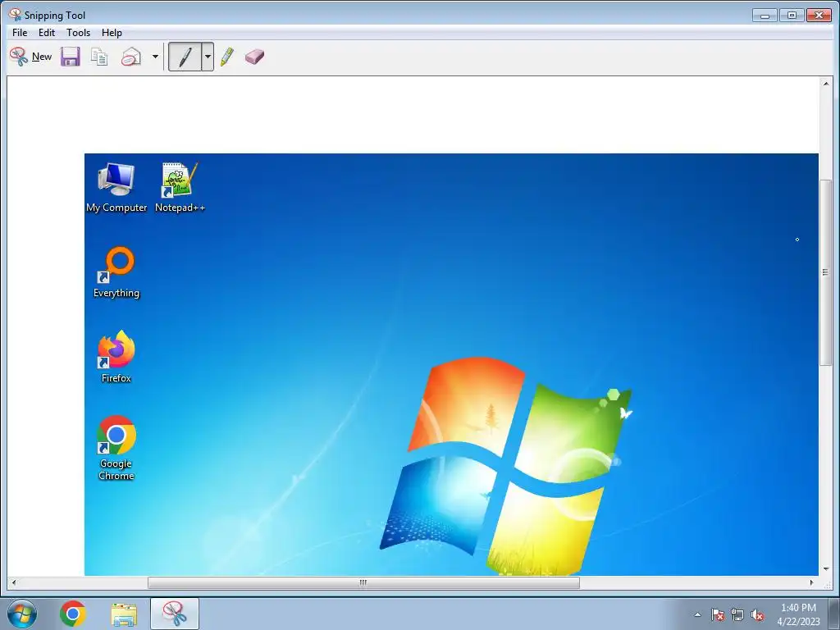Click the network status tray icon
840x630 pixels.
pyautogui.click(x=737, y=614)
